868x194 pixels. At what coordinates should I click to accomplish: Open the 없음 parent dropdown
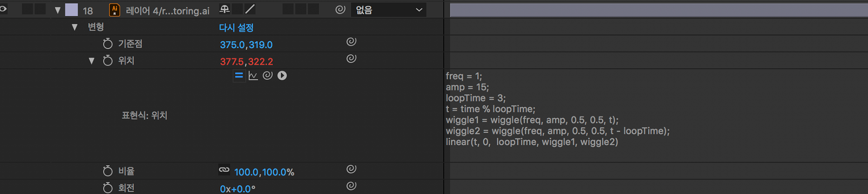click(x=389, y=9)
